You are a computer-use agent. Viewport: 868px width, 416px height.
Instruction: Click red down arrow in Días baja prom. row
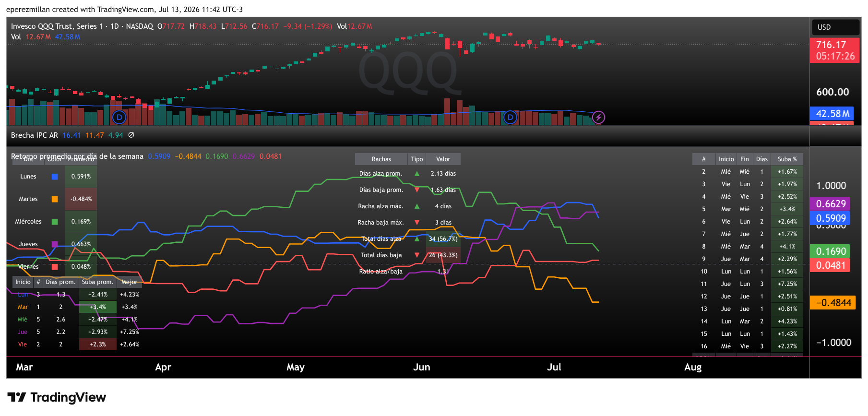coord(417,190)
